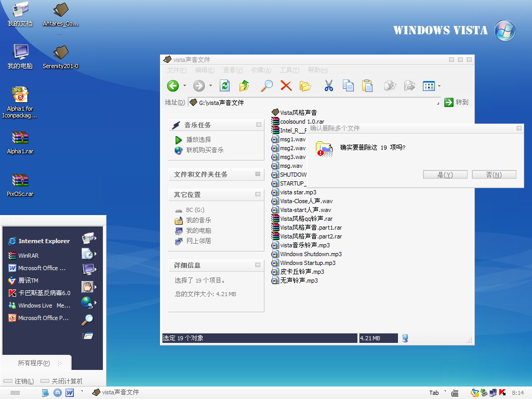Select PixOSc.rar on desktop
Image resolution: width=532 pixels, height=399 pixels.
[20, 185]
